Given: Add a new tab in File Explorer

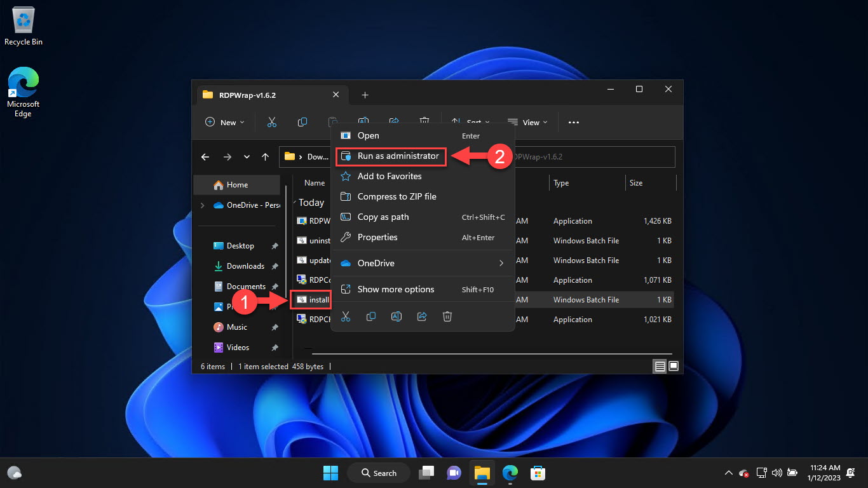Looking at the screenshot, I should coord(365,95).
